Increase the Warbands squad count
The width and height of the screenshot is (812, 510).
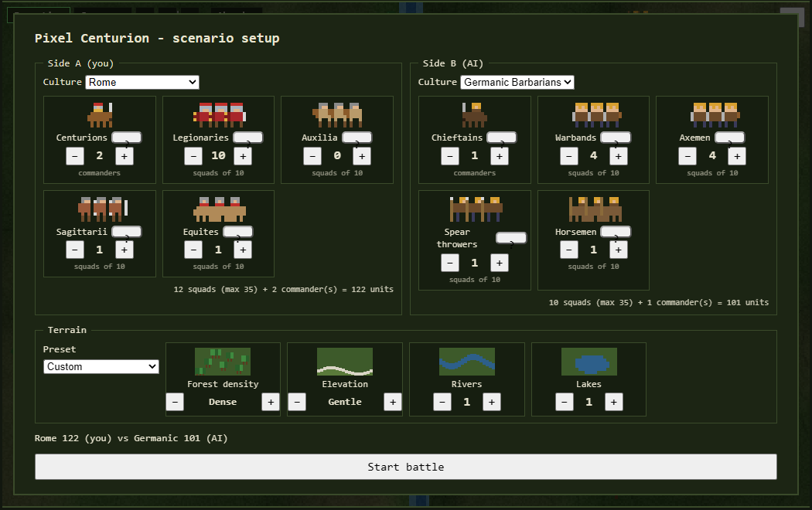coord(619,156)
